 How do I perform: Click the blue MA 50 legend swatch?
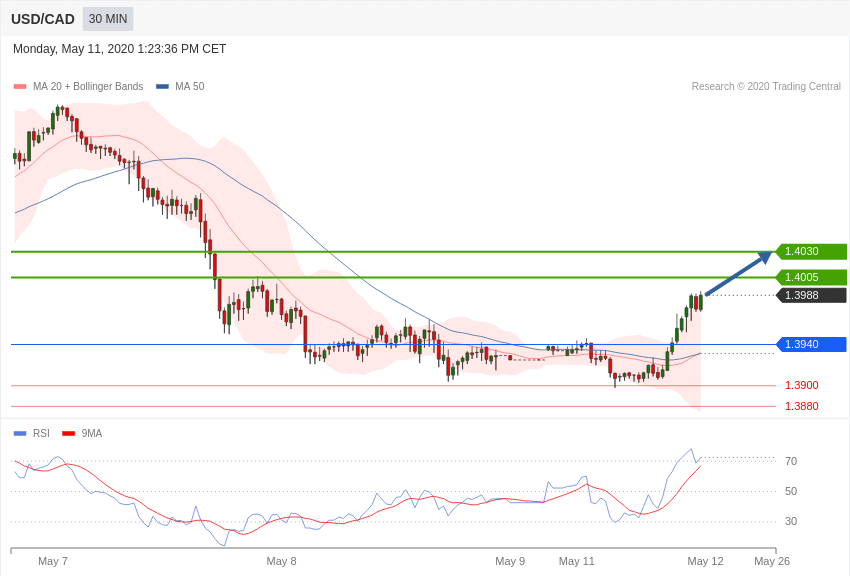(x=162, y=87)
